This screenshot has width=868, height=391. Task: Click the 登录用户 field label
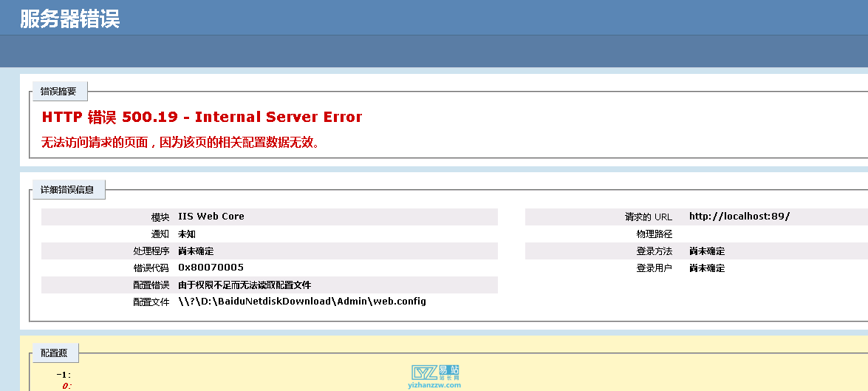pos(655,268)
